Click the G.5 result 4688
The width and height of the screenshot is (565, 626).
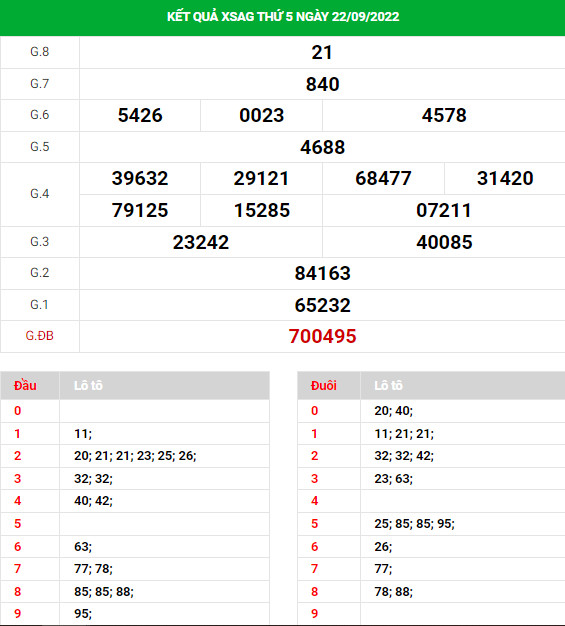323,147
